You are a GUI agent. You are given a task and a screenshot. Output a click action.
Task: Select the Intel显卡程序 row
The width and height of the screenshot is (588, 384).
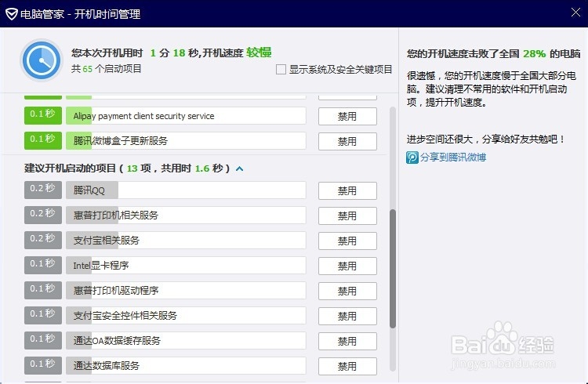pyautogui.click(x=186, y=266)
